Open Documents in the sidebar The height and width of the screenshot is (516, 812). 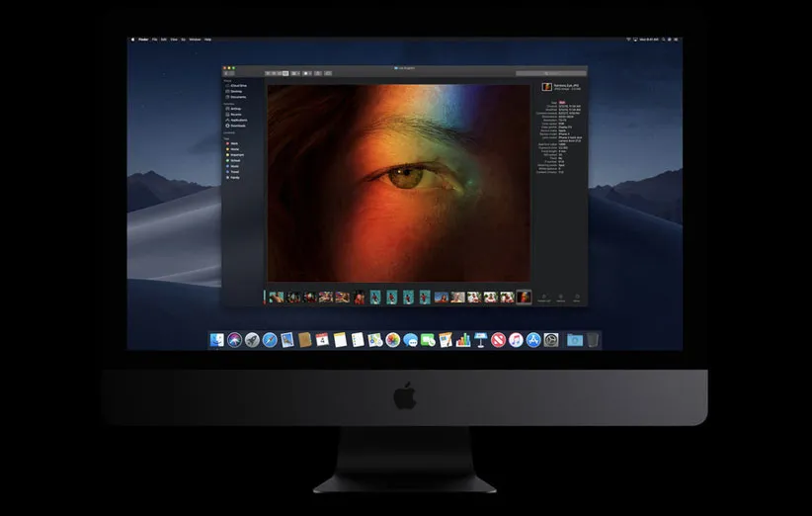pyautogui.click(x=236, y=97)
